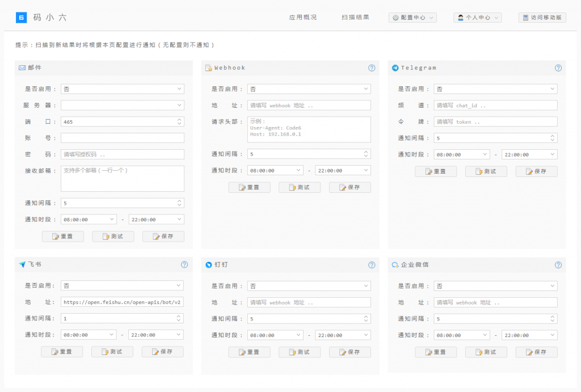
Task: Open the 飞书 help question-mark icon
Action: tap(184, 264)
